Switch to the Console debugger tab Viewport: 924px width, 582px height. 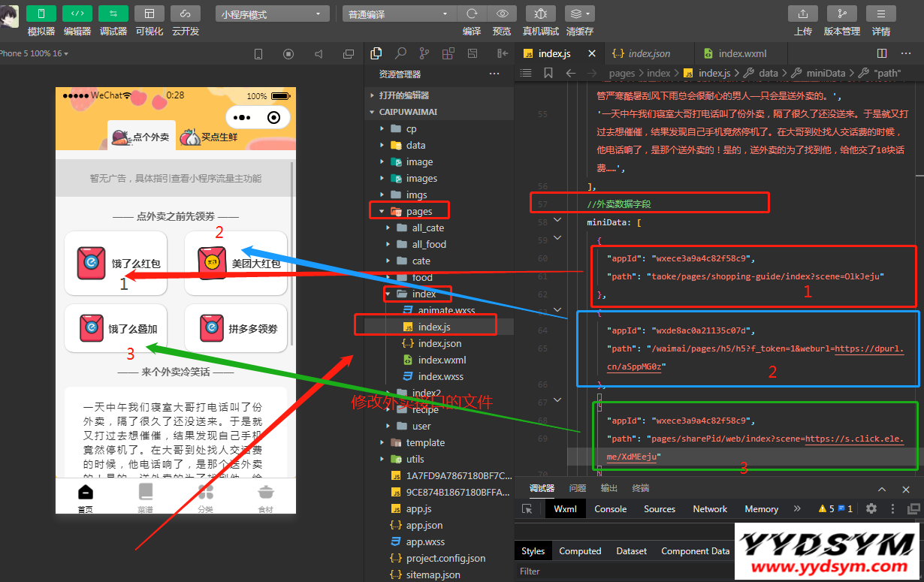pos(610,509)
